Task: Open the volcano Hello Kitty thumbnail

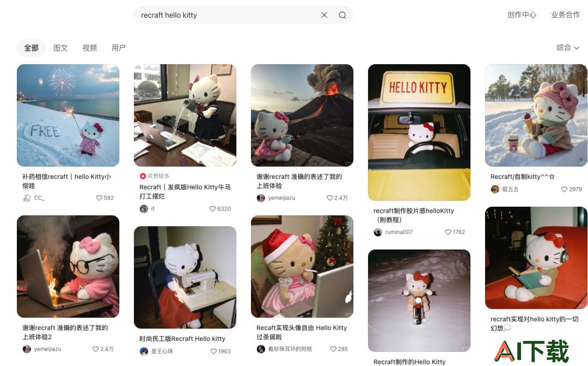Action: [x=302, y=115]
